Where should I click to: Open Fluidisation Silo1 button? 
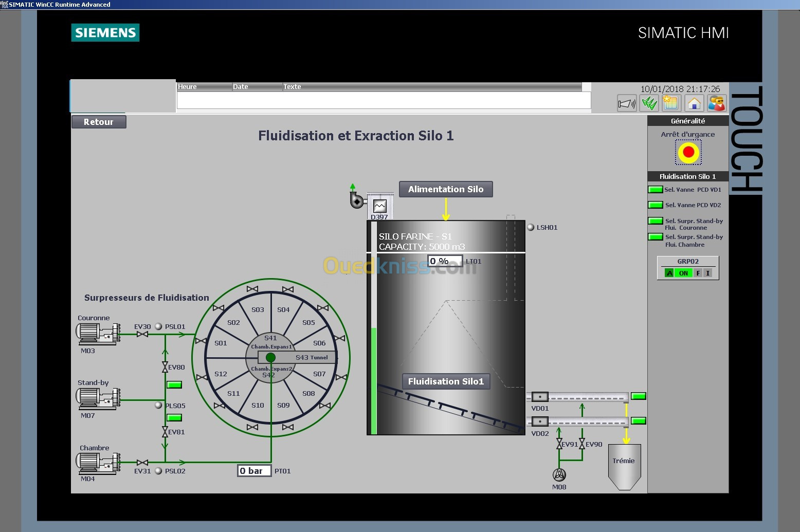446,381
